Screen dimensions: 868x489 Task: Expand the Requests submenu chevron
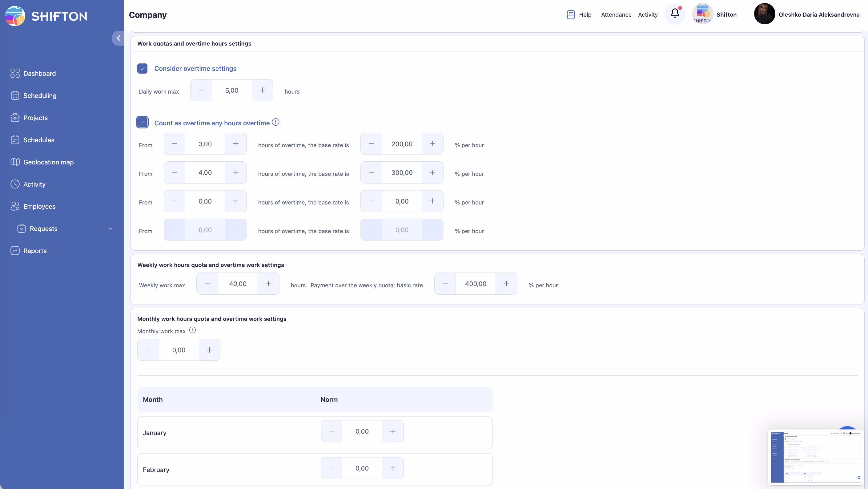tap(110, 229)
